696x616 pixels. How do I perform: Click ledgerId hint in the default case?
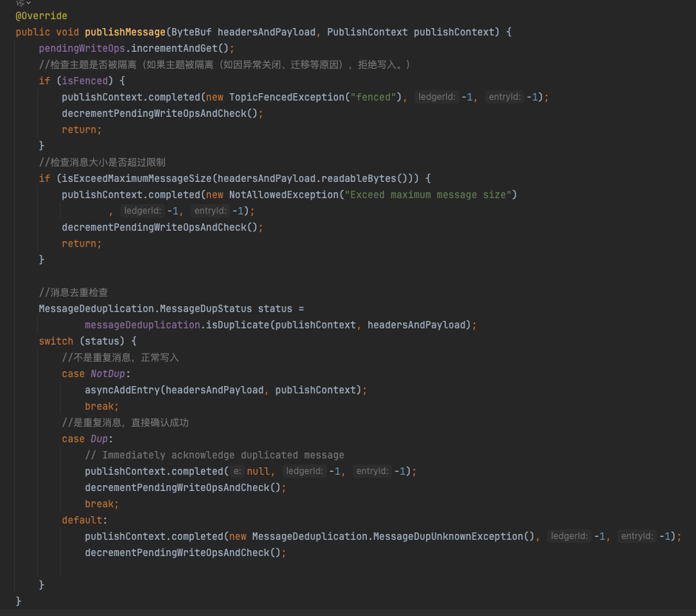tap(569, 536)
